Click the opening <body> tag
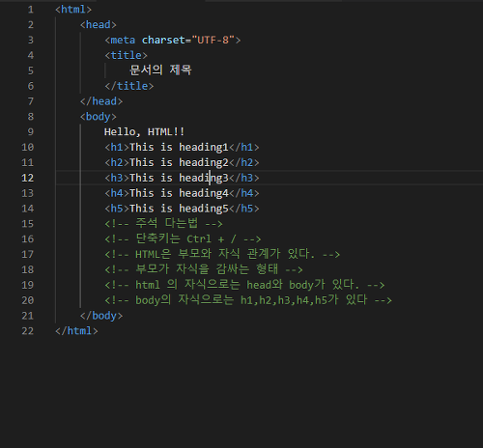Screen dimensions: 483x448 pos(99,117)
